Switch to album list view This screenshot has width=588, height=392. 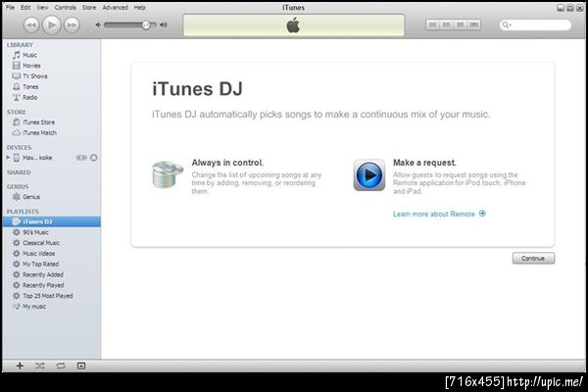click(446, 24)
